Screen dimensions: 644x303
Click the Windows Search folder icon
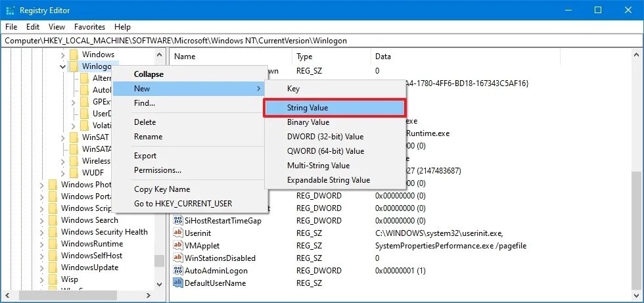click(x=53, y=220)
